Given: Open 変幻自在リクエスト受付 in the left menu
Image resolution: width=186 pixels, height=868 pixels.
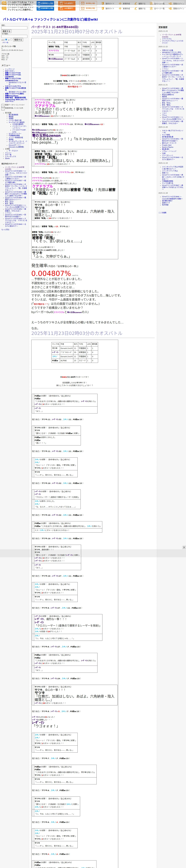Looking at the screenshot, I should [x=17, y=92].
